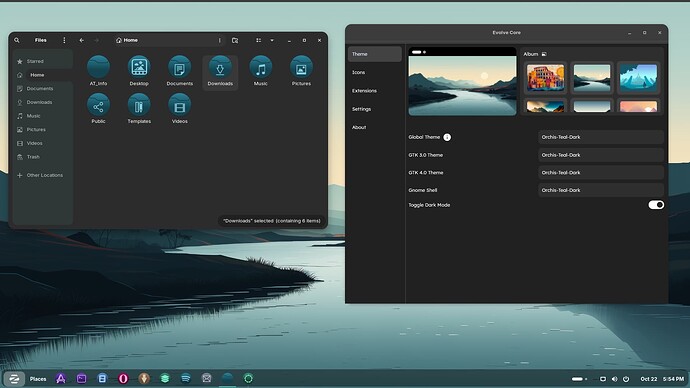Select the Templates folder
The height and width of the screenshot is (388, 690).
[x=139, y=109]
